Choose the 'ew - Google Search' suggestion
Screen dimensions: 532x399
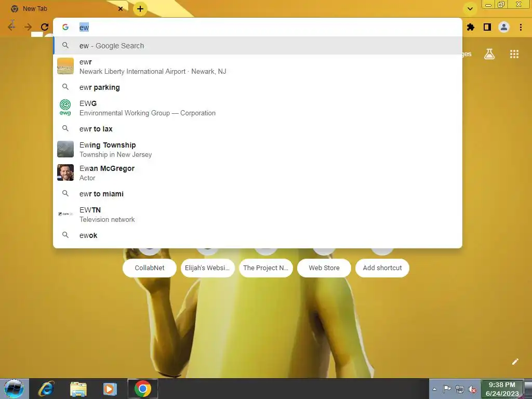coord(258,46)
